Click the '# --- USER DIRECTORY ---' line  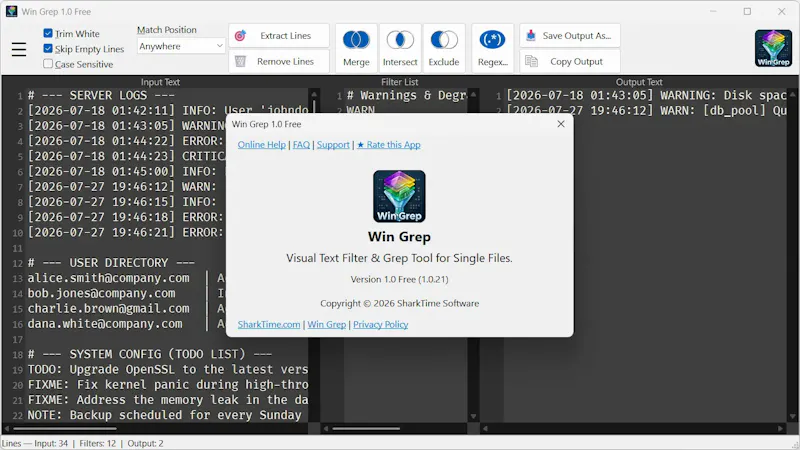(111, 263)
